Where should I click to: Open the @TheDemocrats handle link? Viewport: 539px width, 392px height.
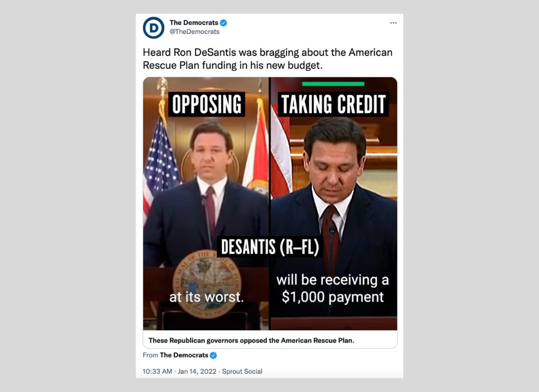click(x=194, y=32)
